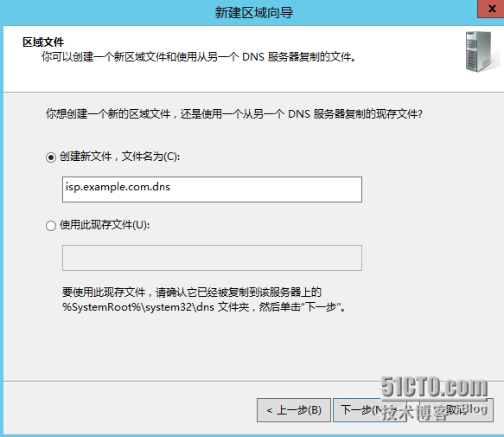Screen dimensions: 504x437
Task: Click the 技术博客 watermark text
Action: (415, 413)
